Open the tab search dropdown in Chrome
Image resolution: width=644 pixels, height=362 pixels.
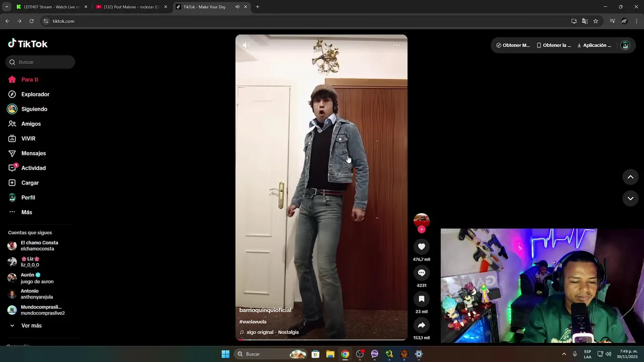[x=7, y=7]
